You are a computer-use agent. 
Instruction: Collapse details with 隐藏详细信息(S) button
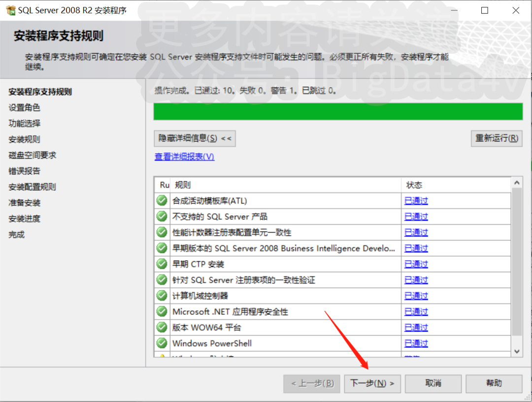tap(195, 138)
